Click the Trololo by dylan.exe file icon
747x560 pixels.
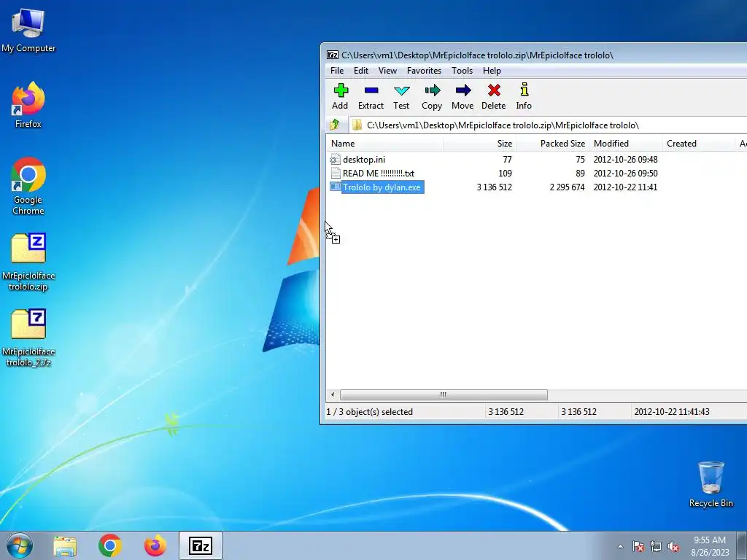coord(336,187)
